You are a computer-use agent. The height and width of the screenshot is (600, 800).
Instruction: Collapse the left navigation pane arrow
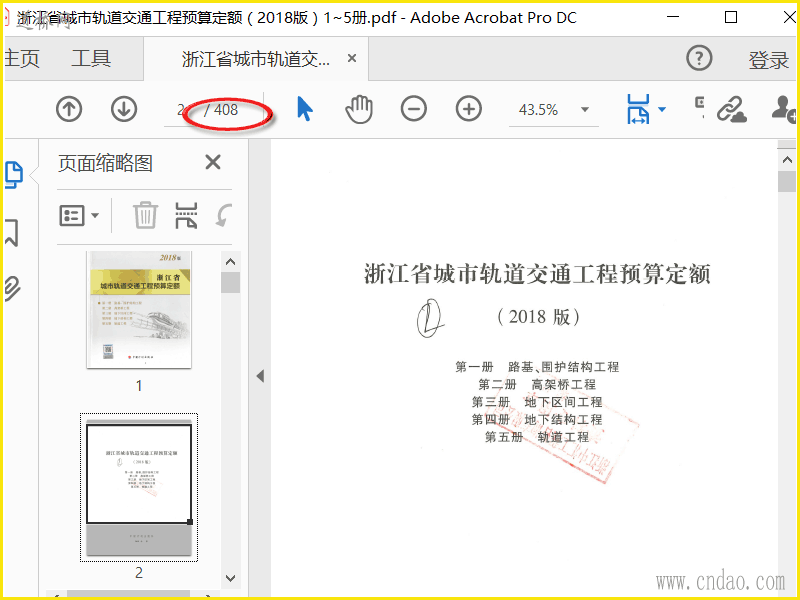(260, 377)
